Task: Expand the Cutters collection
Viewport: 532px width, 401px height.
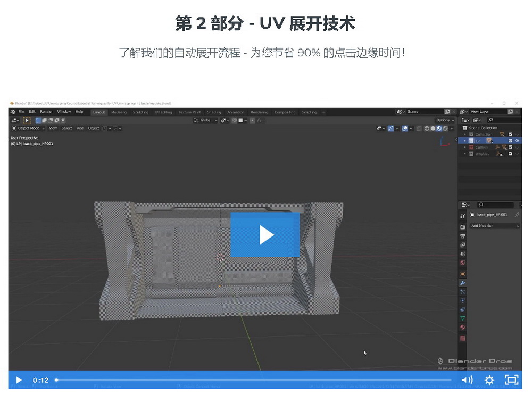Action: pos(465,148)
